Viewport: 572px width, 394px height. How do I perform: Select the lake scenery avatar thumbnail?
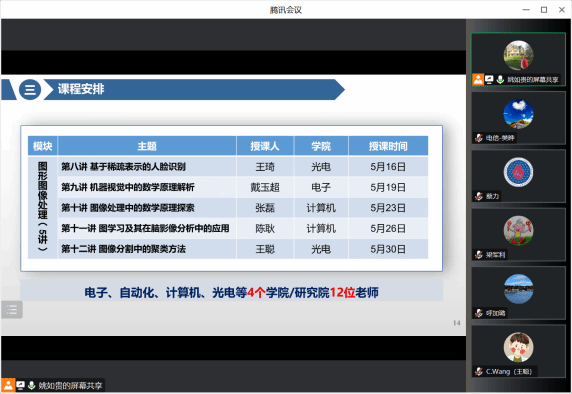[x=518, y=289]
